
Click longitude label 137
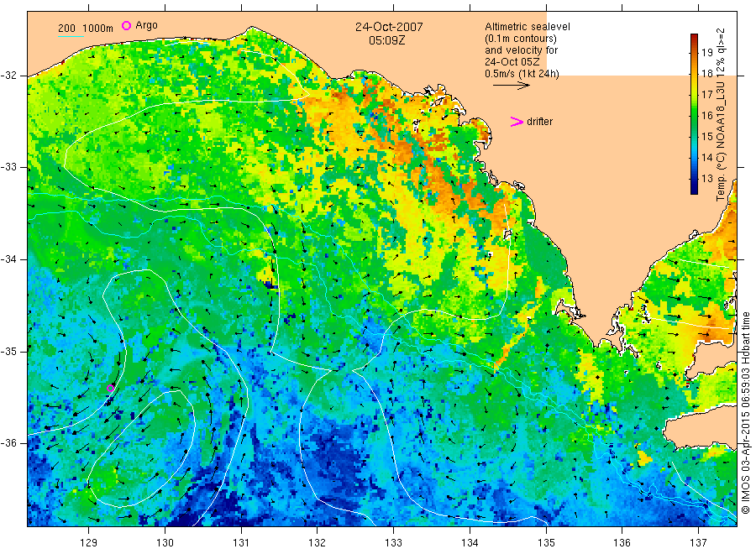coord(698,543)
